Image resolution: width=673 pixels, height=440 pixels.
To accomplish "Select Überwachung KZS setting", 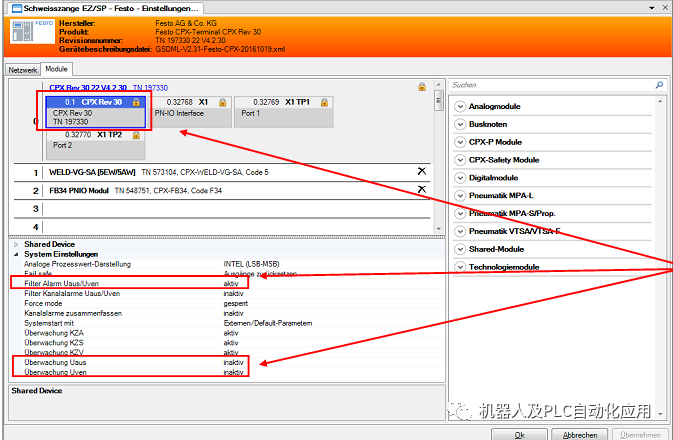I will 54,343.
